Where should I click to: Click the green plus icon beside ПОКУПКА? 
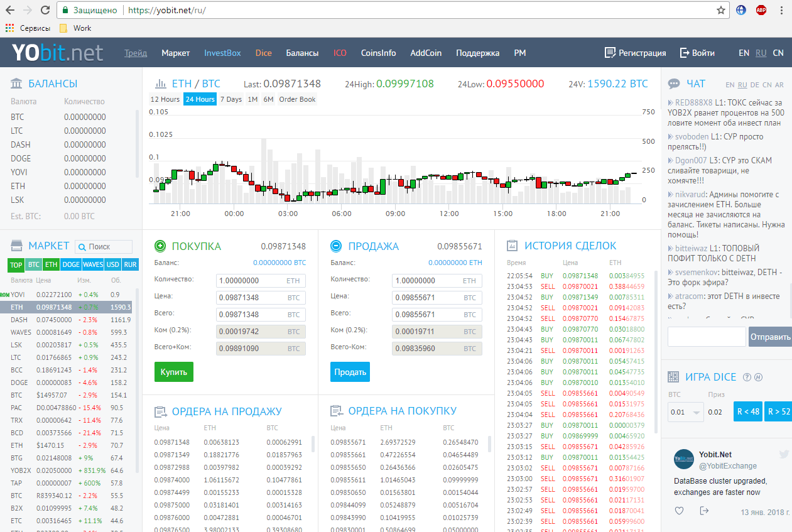coord(160,246)
